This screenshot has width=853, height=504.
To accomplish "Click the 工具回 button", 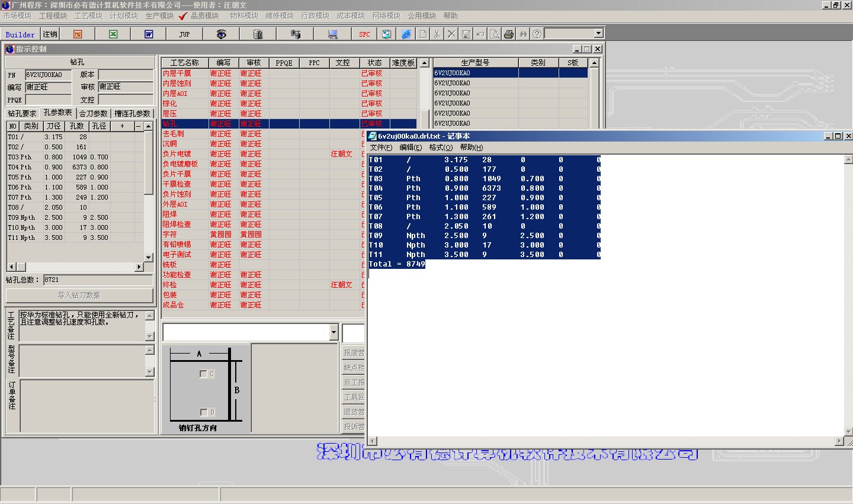I will point(354,397).
